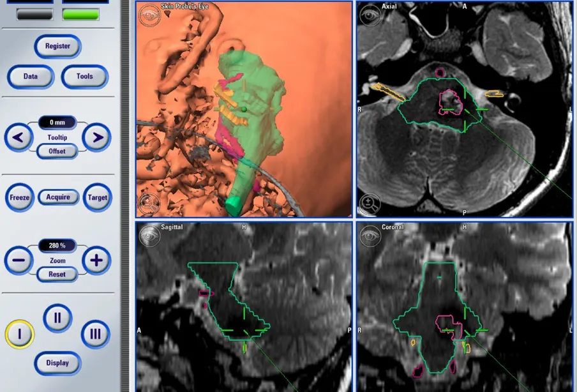The height and width of the screenshot is (392, 577).
Task: Click the Skin Probe's Eye view icon
Action: pyautogui.click(x=150, y=15)
